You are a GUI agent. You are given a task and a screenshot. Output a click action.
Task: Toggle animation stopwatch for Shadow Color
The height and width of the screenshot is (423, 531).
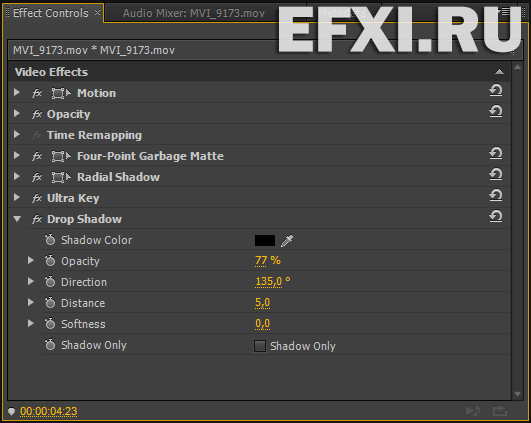(x=50, y=239)
